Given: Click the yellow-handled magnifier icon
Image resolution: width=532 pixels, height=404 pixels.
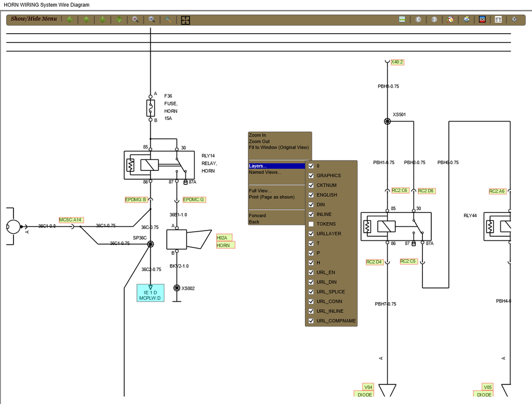Looking at the screenshot, I should [168, 20].
